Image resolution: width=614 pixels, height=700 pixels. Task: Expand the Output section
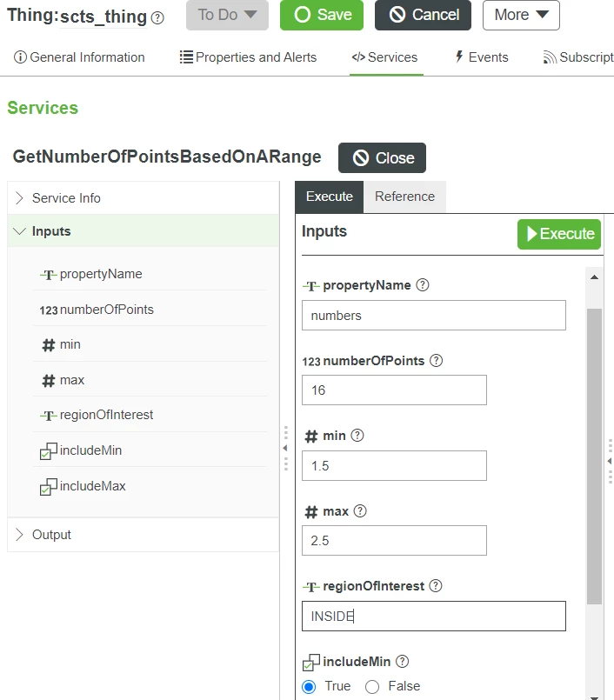(143, 535)
